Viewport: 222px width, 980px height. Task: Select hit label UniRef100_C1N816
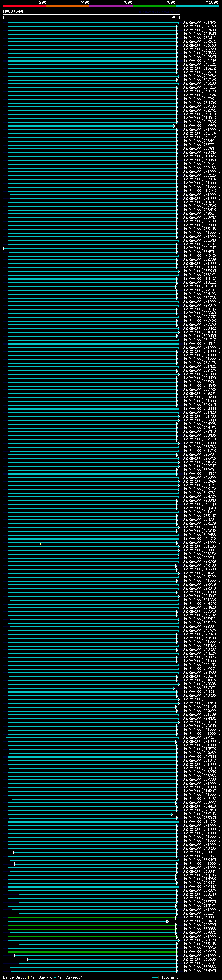coord(199,118)
